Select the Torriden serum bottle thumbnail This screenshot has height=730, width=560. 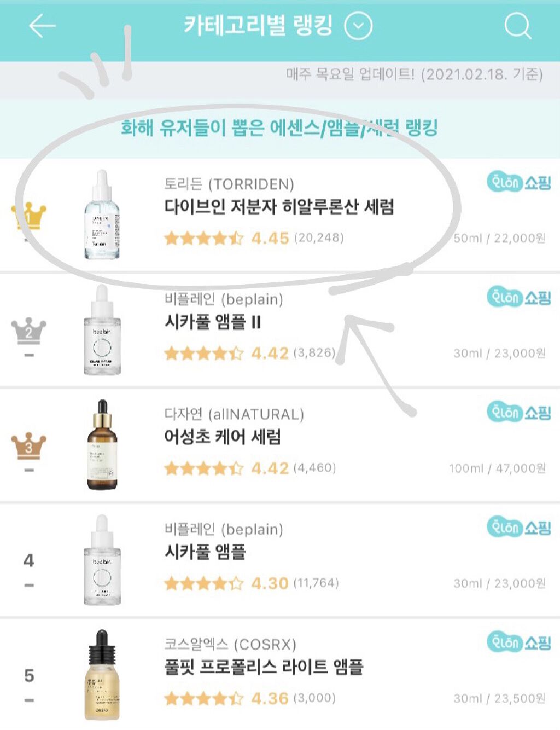(x=102, y=215)
